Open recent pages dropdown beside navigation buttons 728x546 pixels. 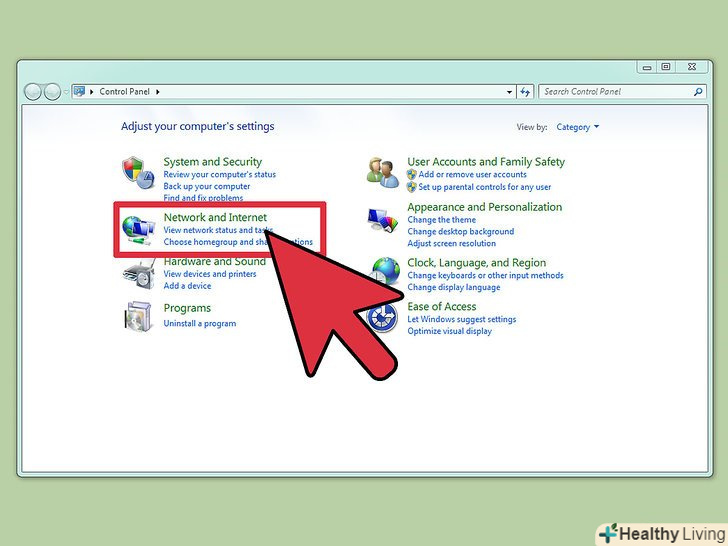pos(66,92)
